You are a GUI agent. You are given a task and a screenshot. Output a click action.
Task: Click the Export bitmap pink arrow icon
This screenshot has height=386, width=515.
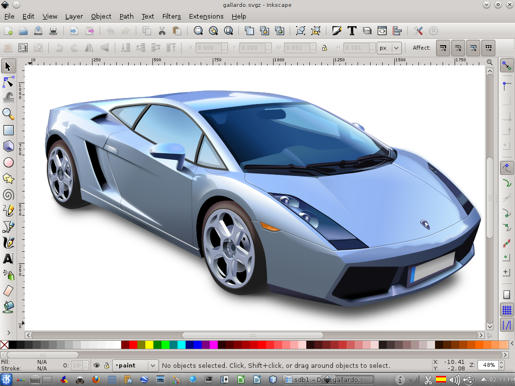[x=90, y=31]
